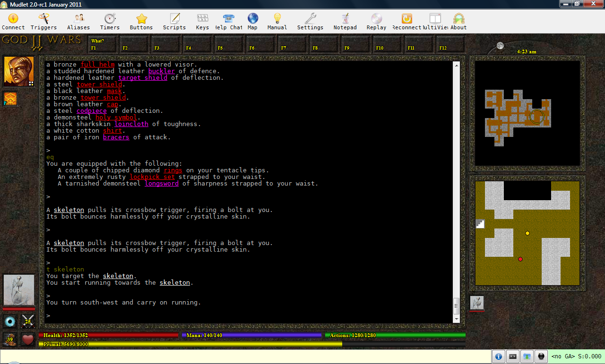Screen dimensions: 605x364
Task: Click the 'bracers' item link
Action: pos(116,137)
